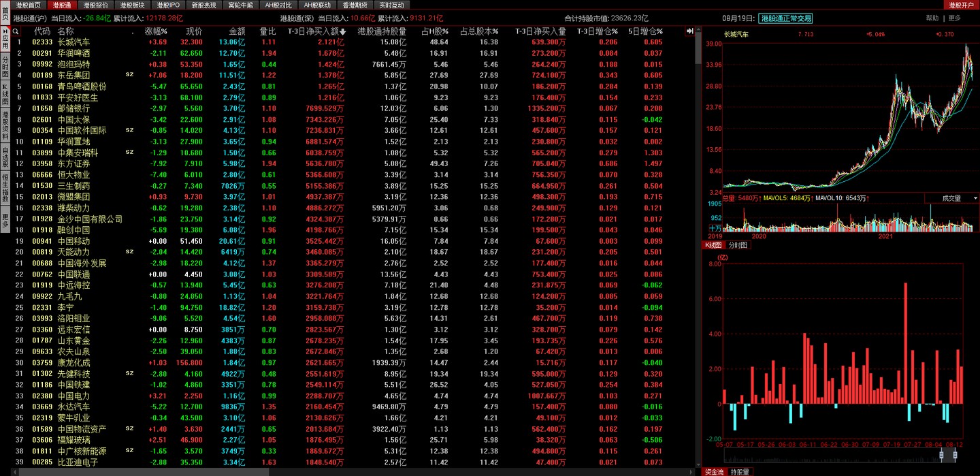Viewport: 980px width, 476px height.
Task: Open the AH股联动 tab
Action: (317, 5)
